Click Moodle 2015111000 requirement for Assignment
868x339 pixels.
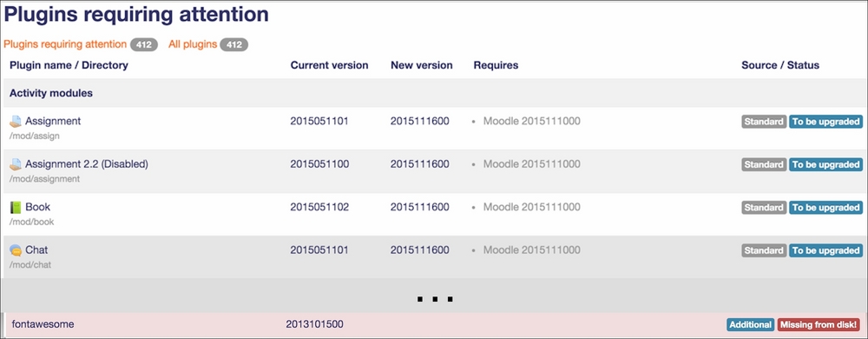coord(531,121)
